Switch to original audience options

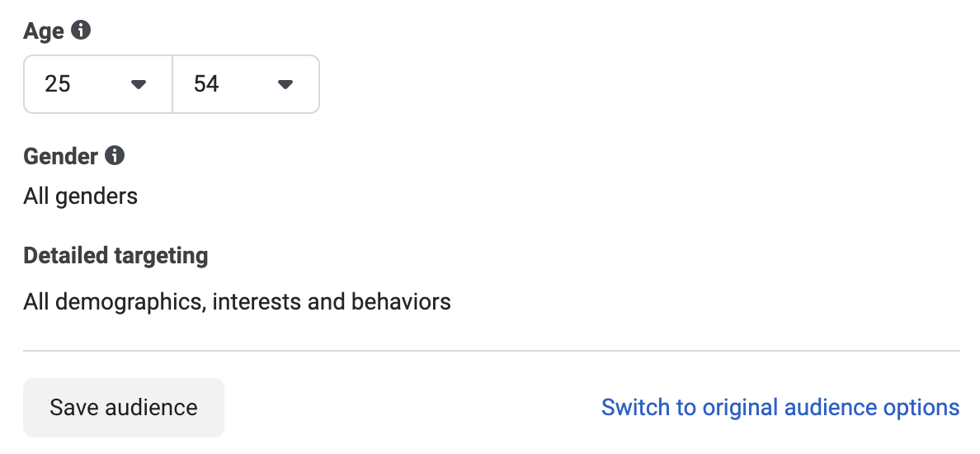coord(780,407)
